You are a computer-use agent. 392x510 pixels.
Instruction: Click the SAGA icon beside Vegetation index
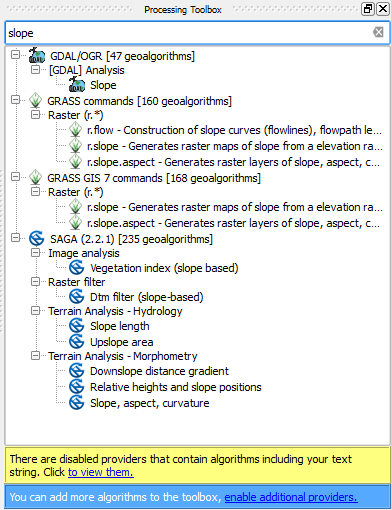click(77, 268)
